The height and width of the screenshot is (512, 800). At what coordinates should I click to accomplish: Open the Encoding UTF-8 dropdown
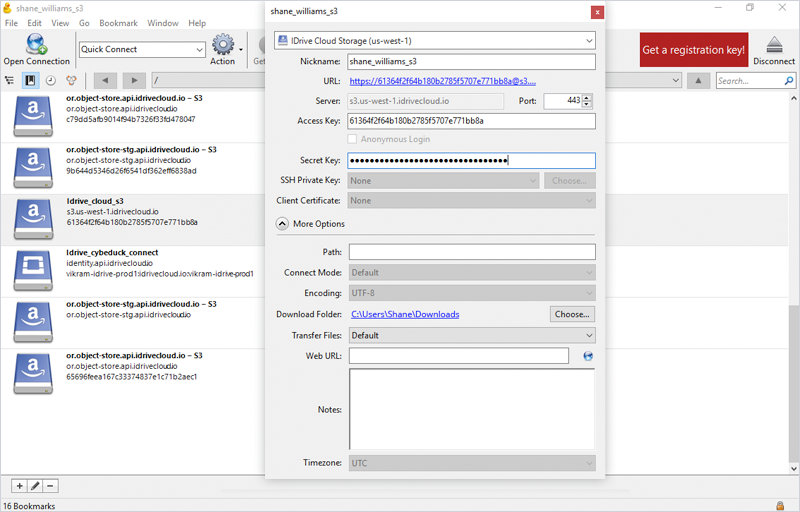[472, 293]
